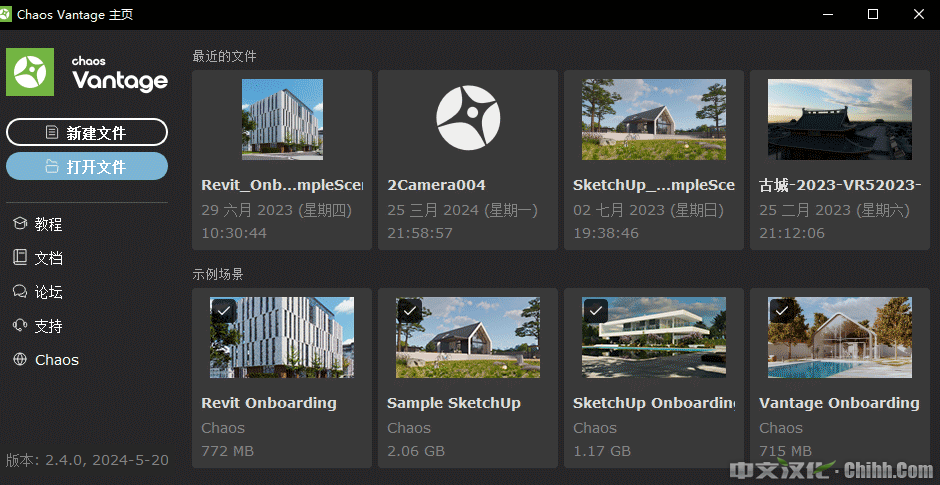This screenshot has height=485, width=940.
Task: Toggle checkmark on Revit Onboarding sample
Action: click(224, 310)
